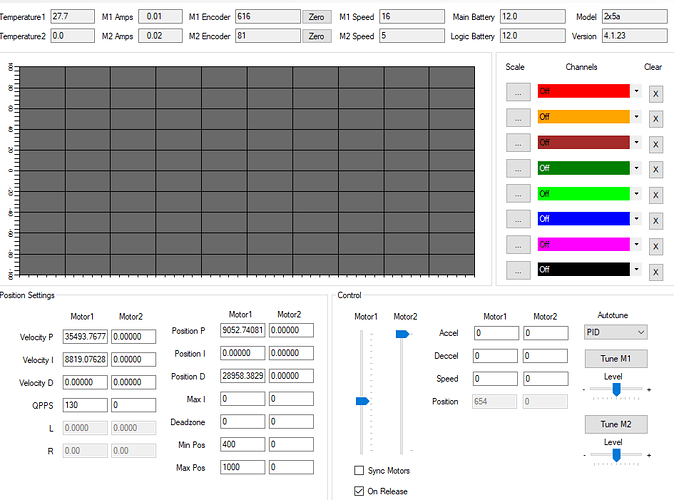Start autotune with Tune M2 button
674x500 pixels.
pos(615,424)
